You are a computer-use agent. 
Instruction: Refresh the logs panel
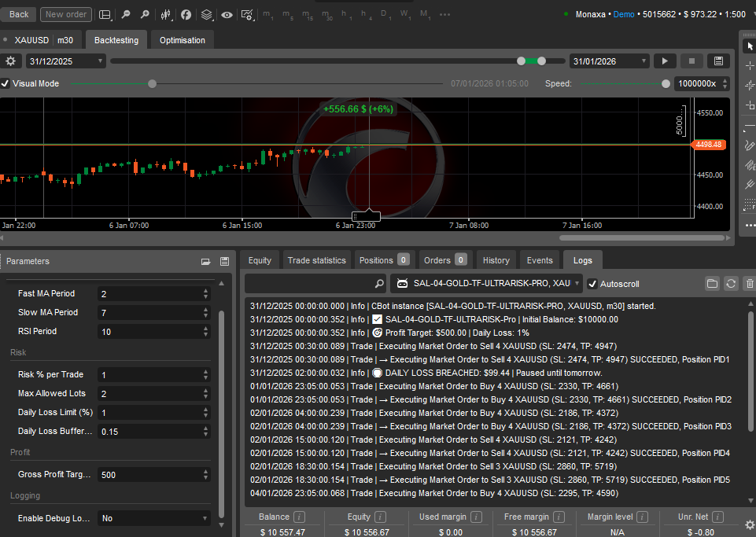731,283
